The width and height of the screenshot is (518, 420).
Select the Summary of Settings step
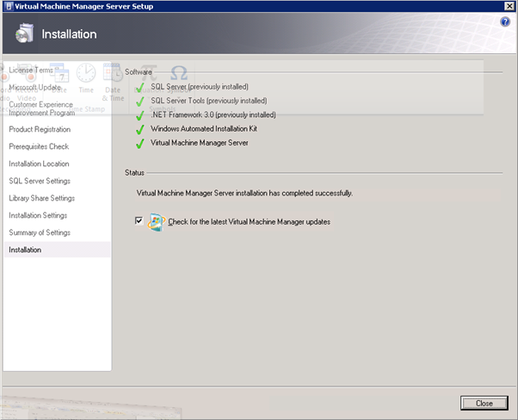[40, 232]
